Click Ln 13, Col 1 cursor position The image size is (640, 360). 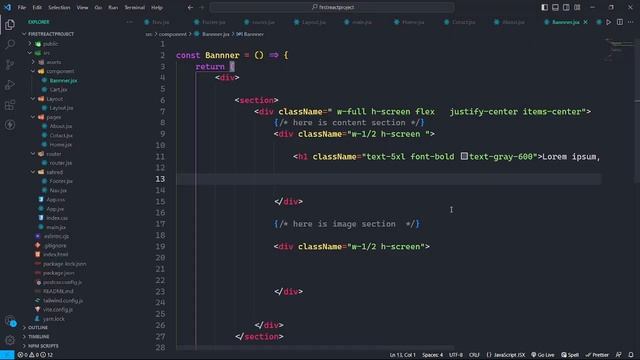coord(402,355)
